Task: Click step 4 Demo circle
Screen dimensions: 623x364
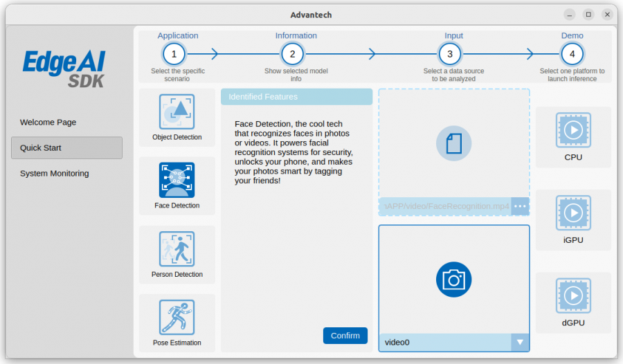Action: [x=572, y=54]
